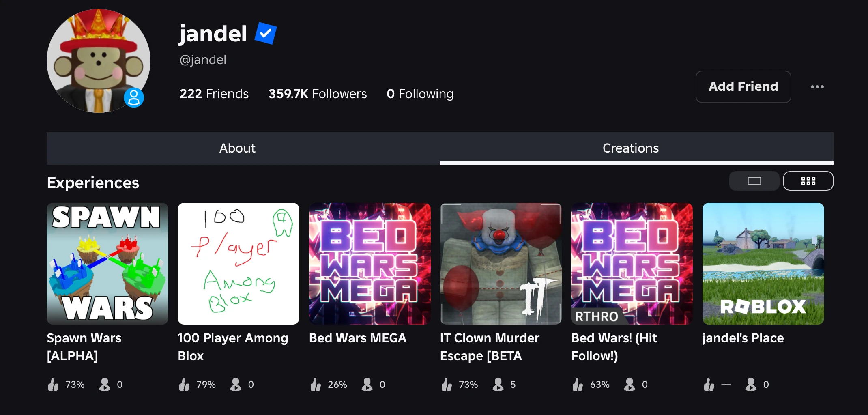Open the 222 Friends list

click(214, 94)
